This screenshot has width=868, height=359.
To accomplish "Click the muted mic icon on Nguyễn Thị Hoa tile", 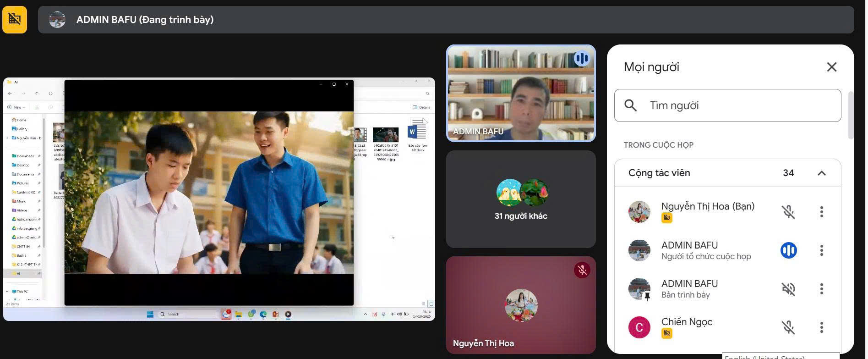I will pos(582,270).
